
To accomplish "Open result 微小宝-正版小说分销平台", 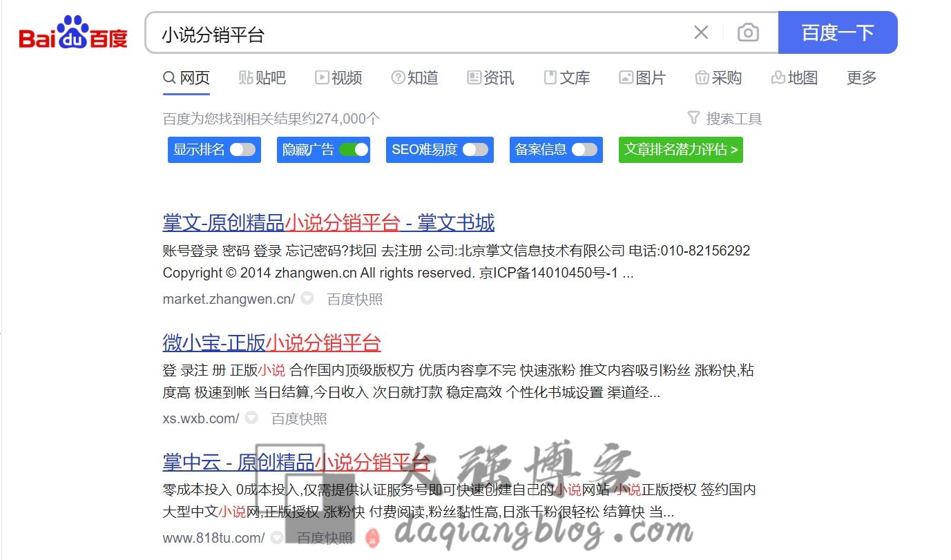I will pyautogui.click(x=272, y=342).
